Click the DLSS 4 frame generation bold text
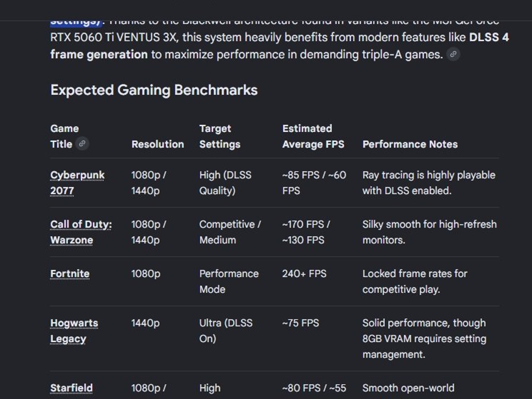This screenshot has height=399, width=532. pyautogui.click(x=279, y=46)
